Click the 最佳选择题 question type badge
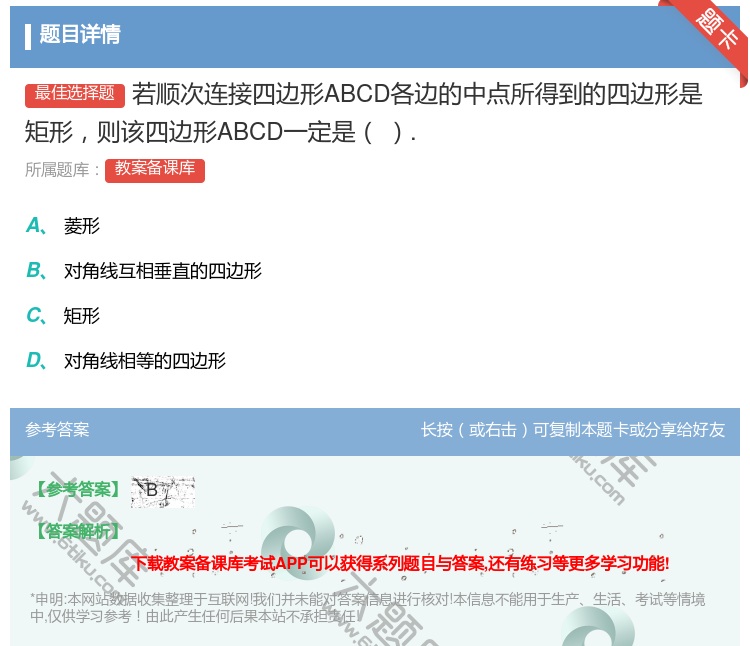The image size is (750, 646). point(75,95)
